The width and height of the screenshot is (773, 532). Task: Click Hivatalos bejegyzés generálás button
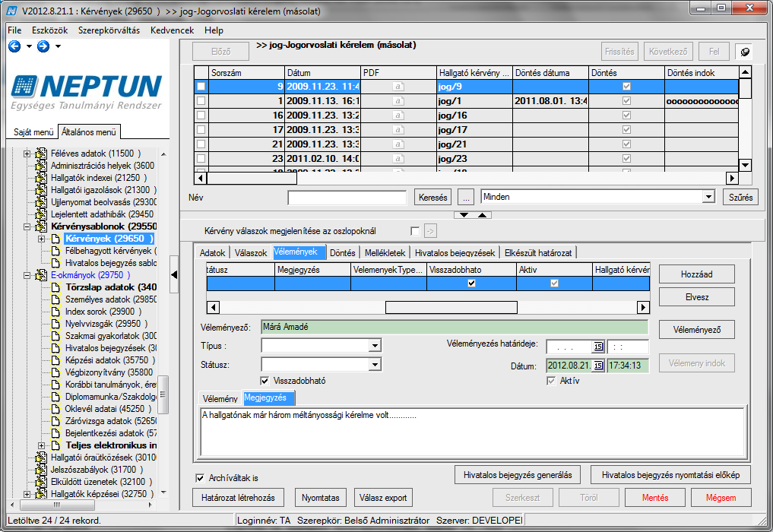tap(518, 475)
